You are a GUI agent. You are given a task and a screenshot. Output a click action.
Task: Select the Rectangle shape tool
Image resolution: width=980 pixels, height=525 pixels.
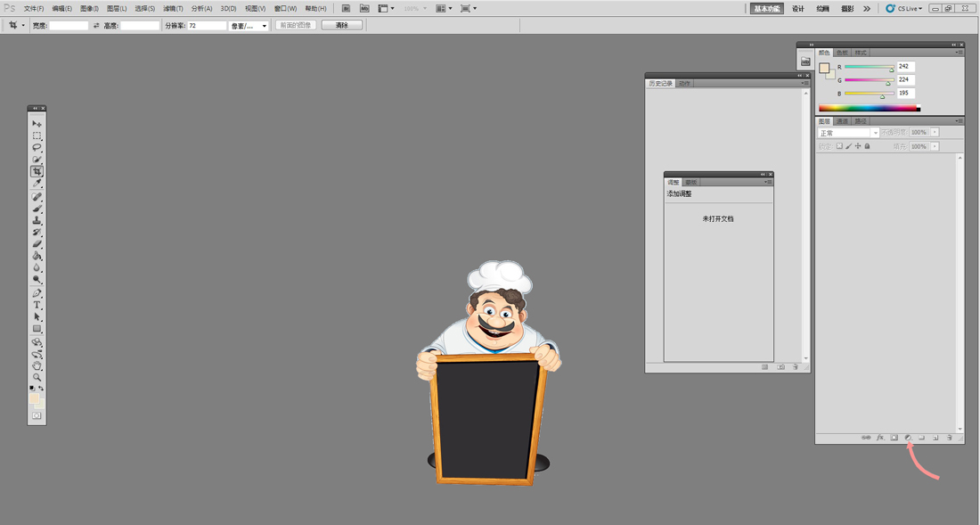tap(37, 329)
